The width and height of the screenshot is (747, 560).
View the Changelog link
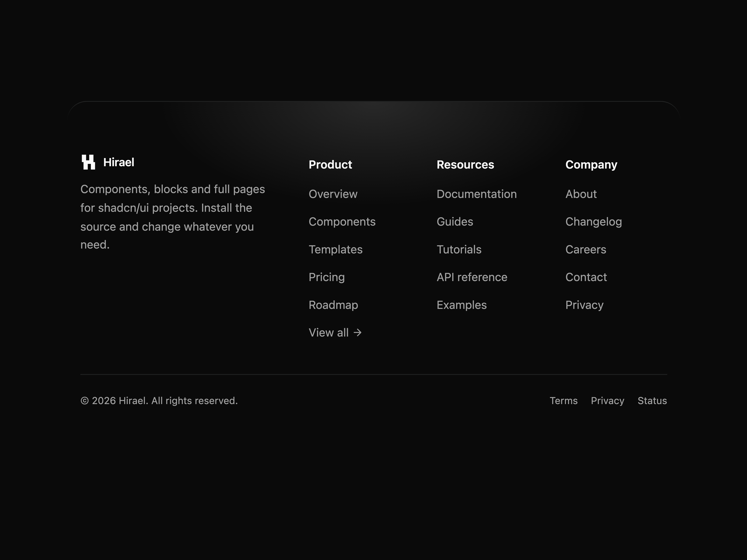coord(594,222)
